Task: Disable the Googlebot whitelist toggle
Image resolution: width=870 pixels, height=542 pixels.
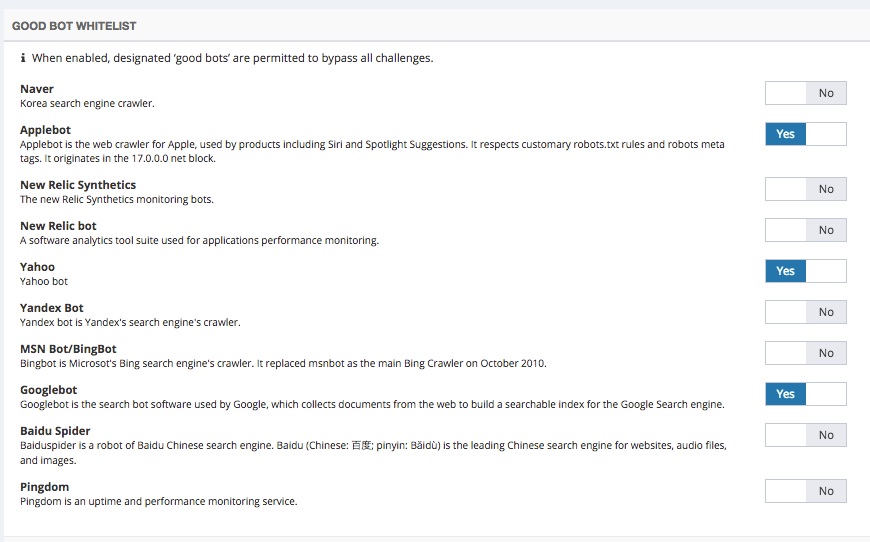Action: pyautogui.click(x=805, y=394)
